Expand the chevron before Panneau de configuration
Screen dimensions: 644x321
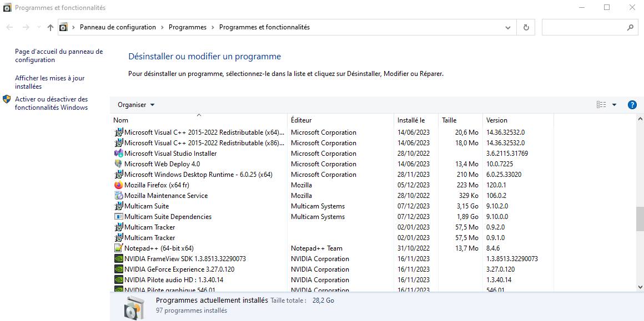pos(73,28)
